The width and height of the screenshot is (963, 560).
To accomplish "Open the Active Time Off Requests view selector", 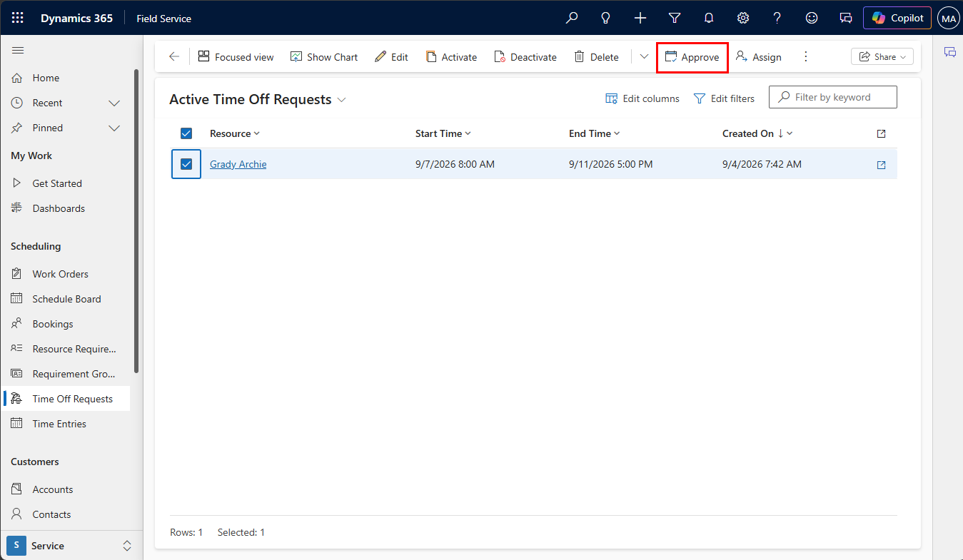I will pyautogui.click(x=258, y=99).
